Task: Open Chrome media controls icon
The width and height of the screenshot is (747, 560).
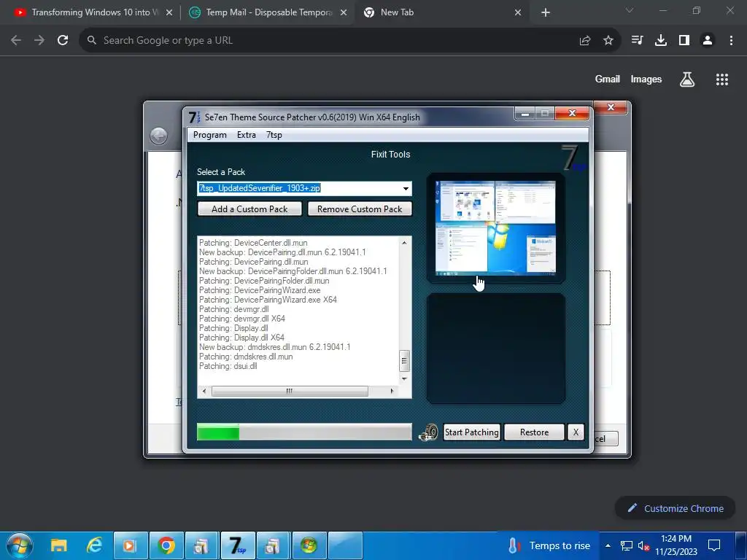Action: (637, 41)
